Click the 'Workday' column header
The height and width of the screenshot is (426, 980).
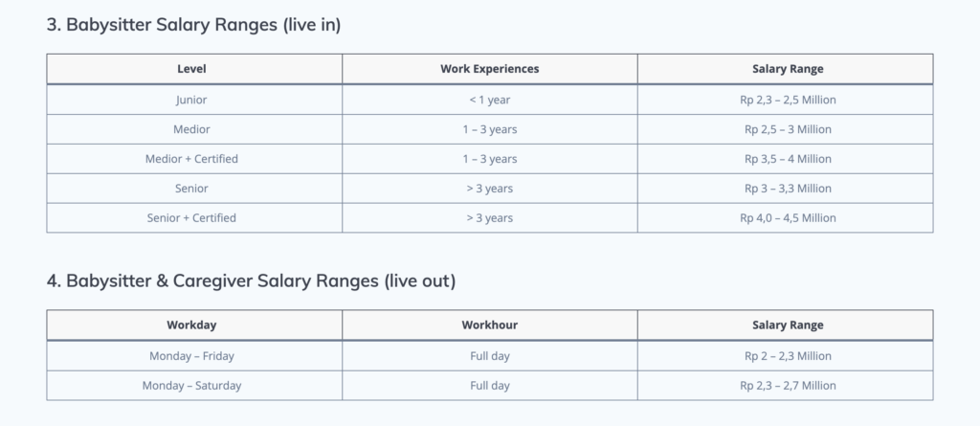191,325
